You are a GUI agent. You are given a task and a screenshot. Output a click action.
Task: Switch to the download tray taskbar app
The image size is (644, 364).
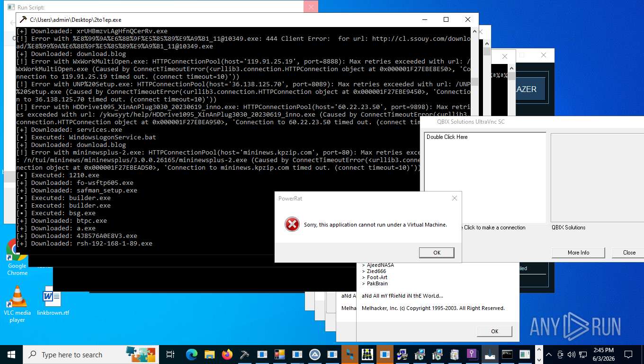point(490,355)
